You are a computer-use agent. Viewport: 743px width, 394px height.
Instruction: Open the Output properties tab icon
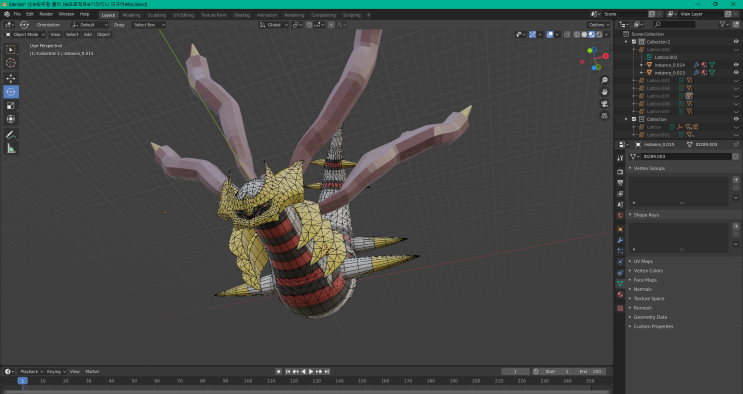[620, 183]
